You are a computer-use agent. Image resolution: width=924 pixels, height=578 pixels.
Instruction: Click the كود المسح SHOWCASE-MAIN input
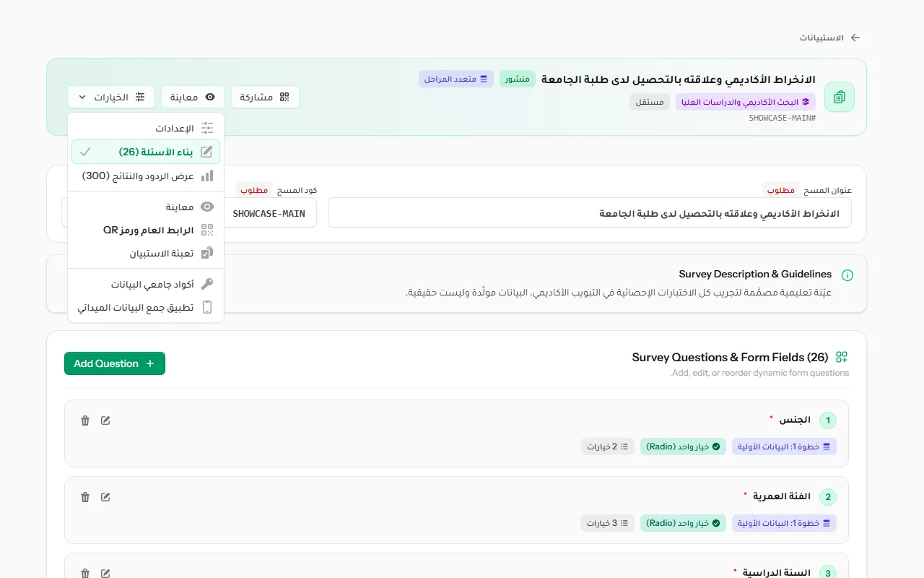(x=269, y=213)
